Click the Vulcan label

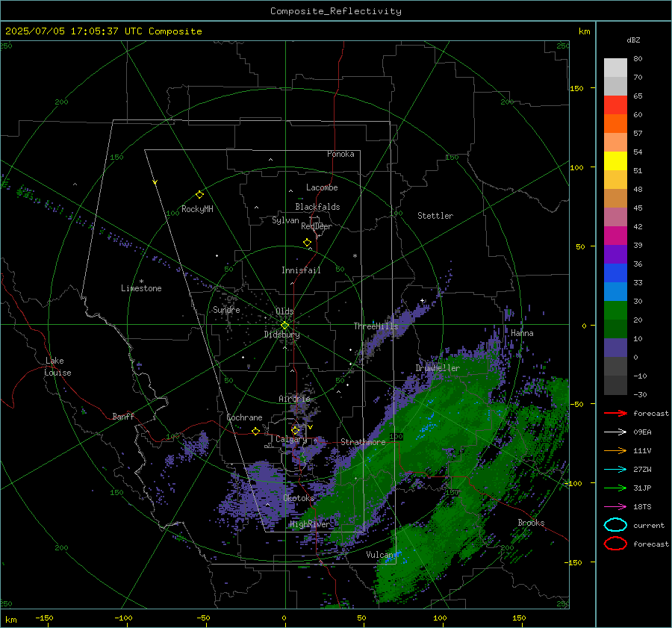[x=380, y=555]
